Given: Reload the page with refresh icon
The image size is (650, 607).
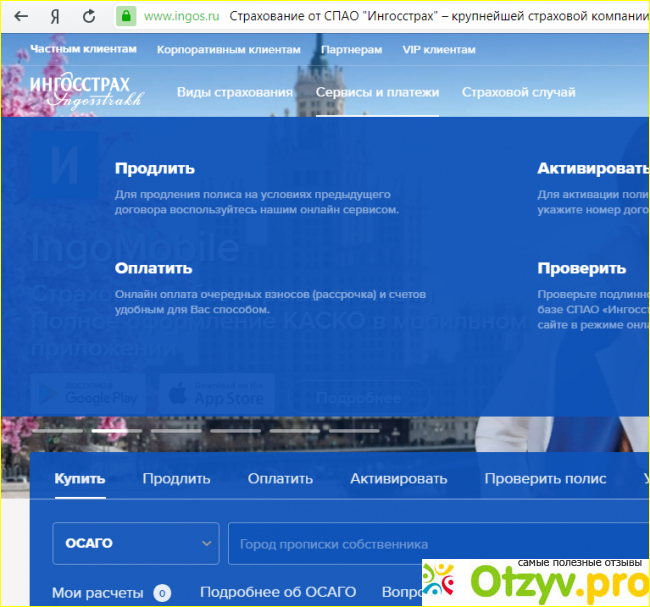Looking at the screenshot, I should pos(89,16).
